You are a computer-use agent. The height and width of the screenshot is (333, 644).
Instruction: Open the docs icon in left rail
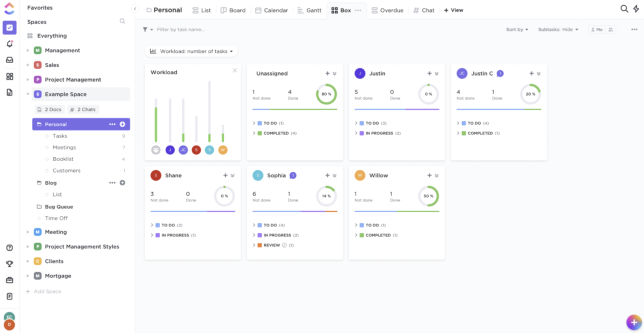(10, 92)
